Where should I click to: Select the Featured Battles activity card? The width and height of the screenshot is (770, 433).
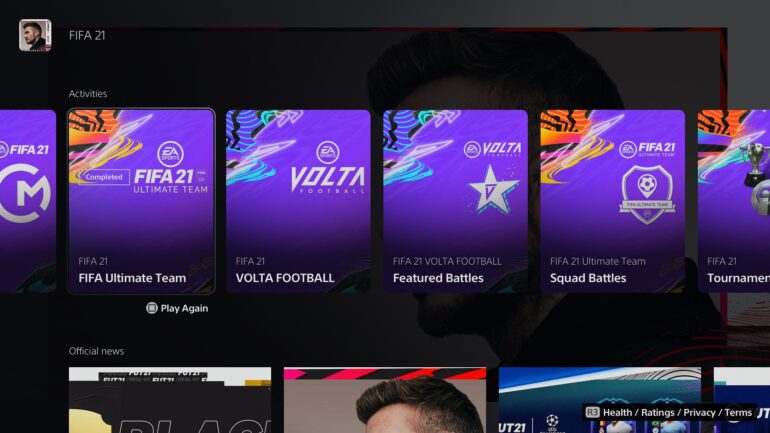click(x=455, y=201)
